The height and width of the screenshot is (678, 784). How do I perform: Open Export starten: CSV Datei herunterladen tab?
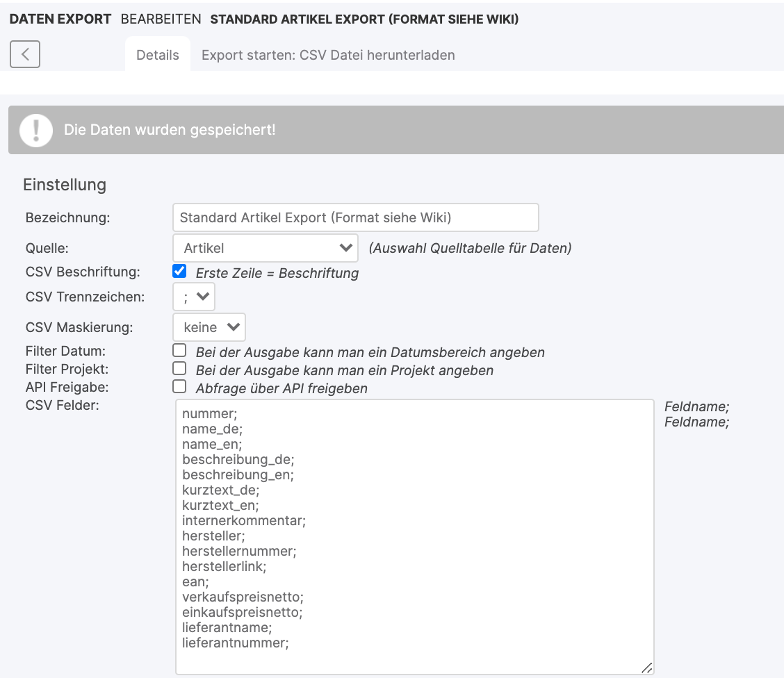328,55
